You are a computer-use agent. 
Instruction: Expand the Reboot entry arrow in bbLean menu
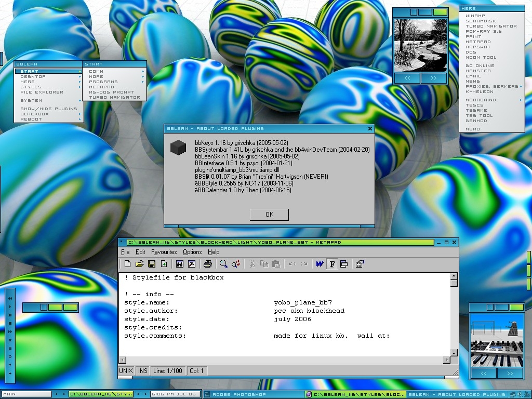coord(80,119)
